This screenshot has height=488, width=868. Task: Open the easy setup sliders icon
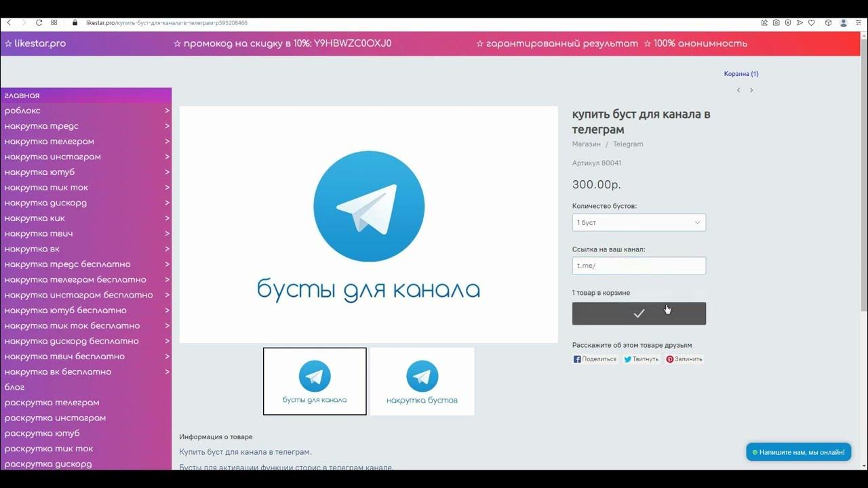(x=859, y=22)
